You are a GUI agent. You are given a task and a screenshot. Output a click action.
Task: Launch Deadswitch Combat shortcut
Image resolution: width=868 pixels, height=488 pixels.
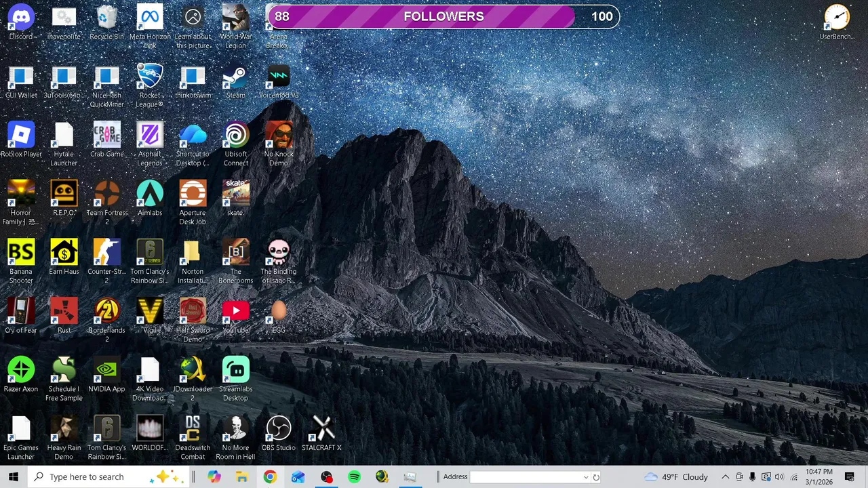[193, 438]
